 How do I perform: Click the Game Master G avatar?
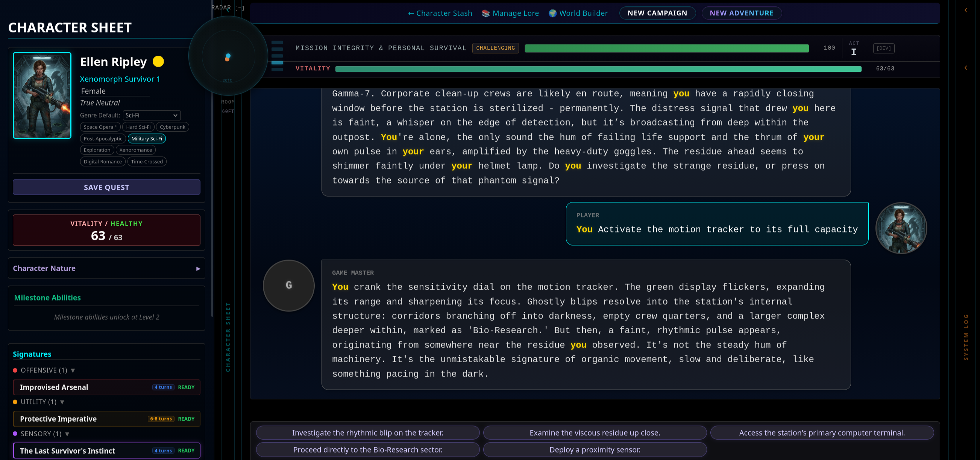click(289, 285)
